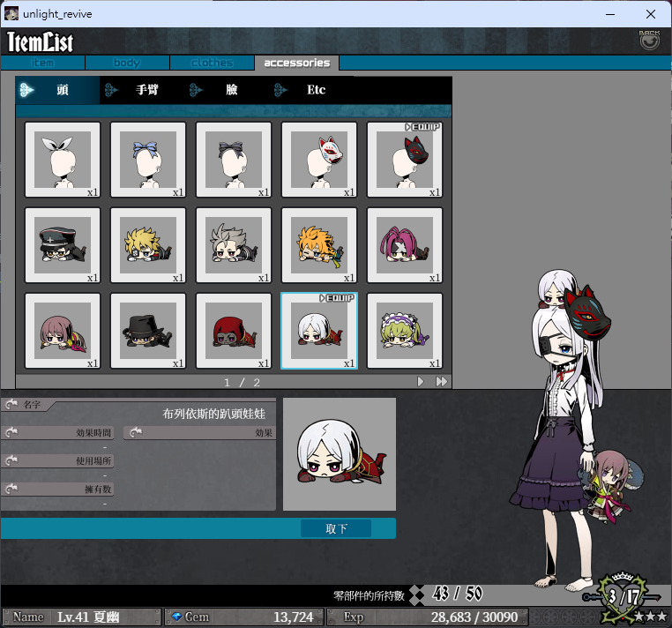
Task: Select the black ribbon bow item
Action: pos(234,160)
